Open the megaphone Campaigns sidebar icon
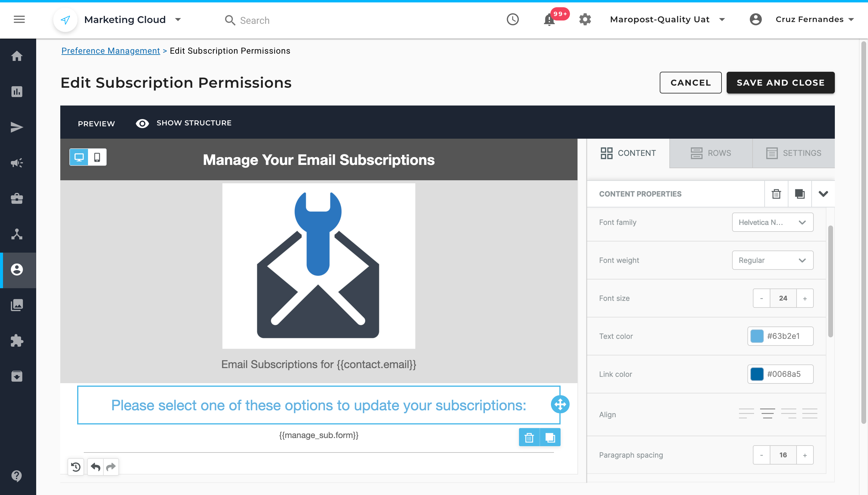This screenshot has width=868, height=495. coord(17,163)
